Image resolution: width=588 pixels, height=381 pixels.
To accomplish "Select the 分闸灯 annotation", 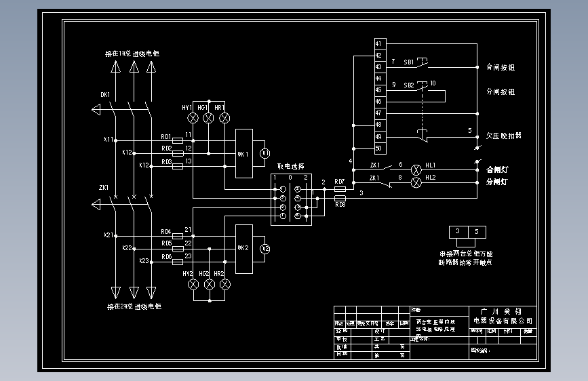I will click(497, 182).
